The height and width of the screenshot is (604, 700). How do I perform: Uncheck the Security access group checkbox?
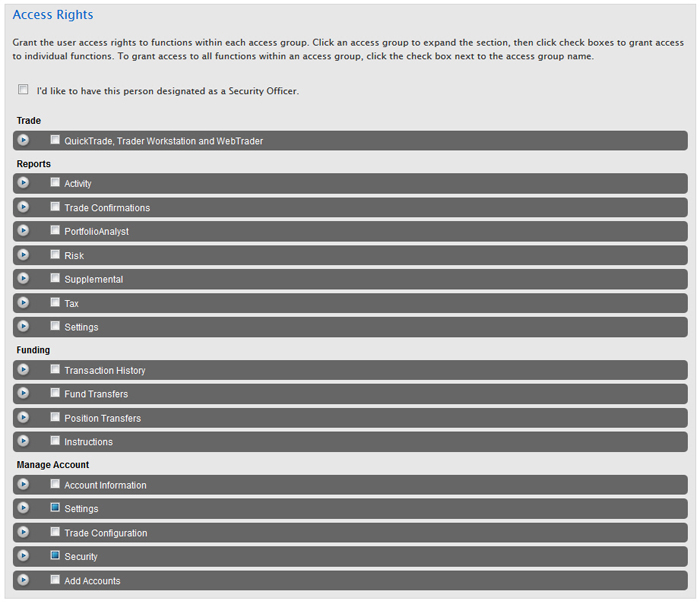point(55,555)
